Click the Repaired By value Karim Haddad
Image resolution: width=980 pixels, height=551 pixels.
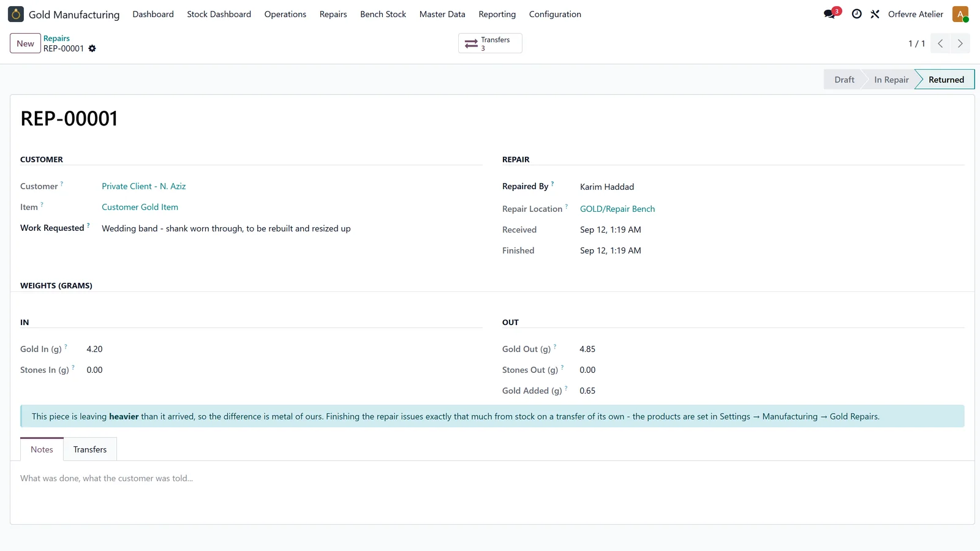click(607, 187)
